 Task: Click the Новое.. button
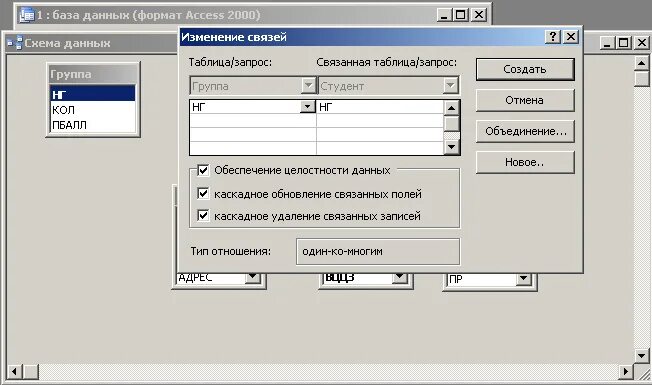pos(525,162)
